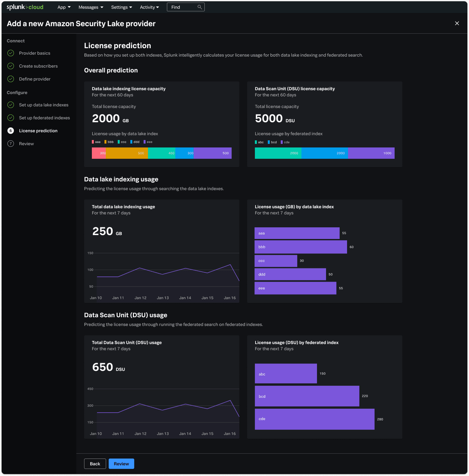Viewport: 469px width, 476px height.
Task: Click the cde bar in federated index chart
Action: click(x=315, y=419)
